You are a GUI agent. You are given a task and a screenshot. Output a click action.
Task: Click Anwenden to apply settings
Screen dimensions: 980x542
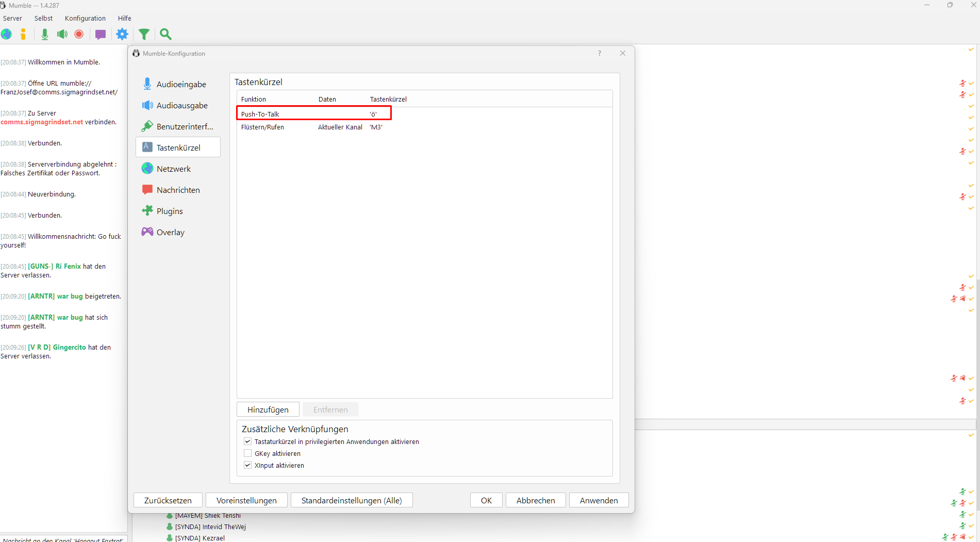pyautogui.click(x=599, y=500)
